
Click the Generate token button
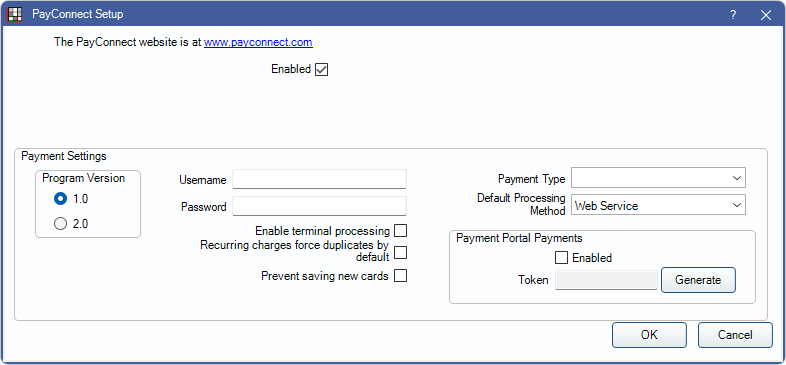click(698, 280)
